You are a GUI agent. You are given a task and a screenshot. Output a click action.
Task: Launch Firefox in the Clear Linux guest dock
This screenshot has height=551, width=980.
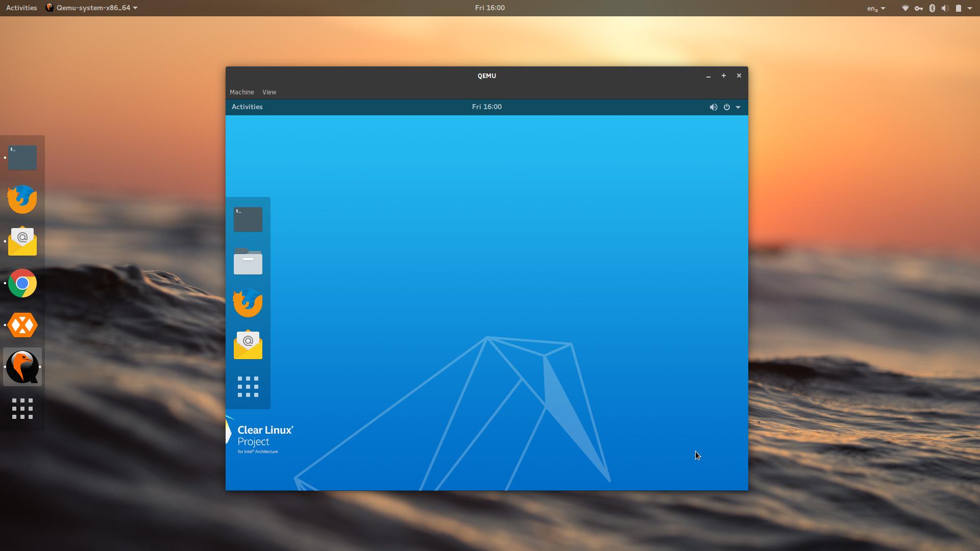coord(248,303)
